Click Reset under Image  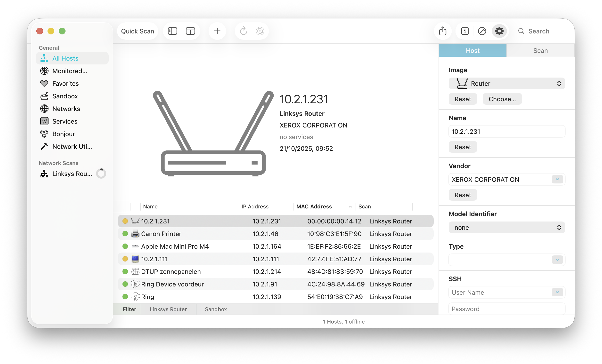(x=463, y=99)
